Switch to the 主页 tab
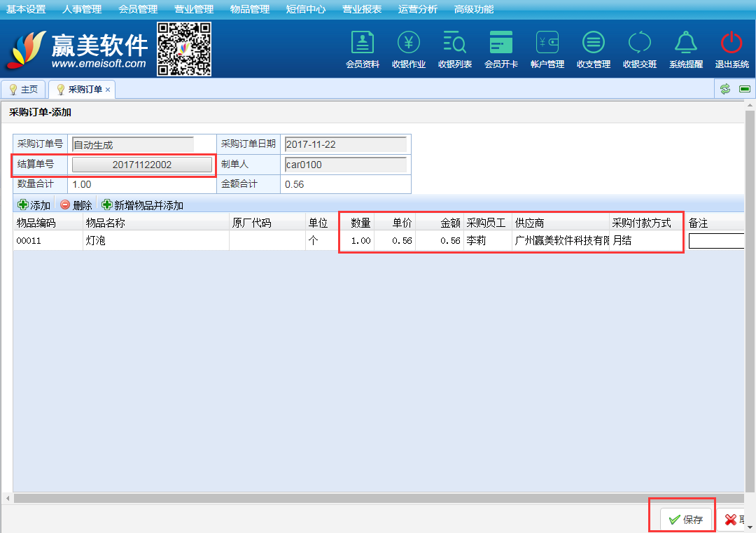Screen dimensions: 756x533 [24, 90]
